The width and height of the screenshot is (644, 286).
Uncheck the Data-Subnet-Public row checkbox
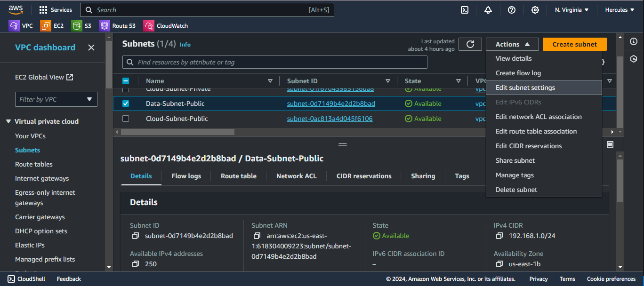pos(126,103)
